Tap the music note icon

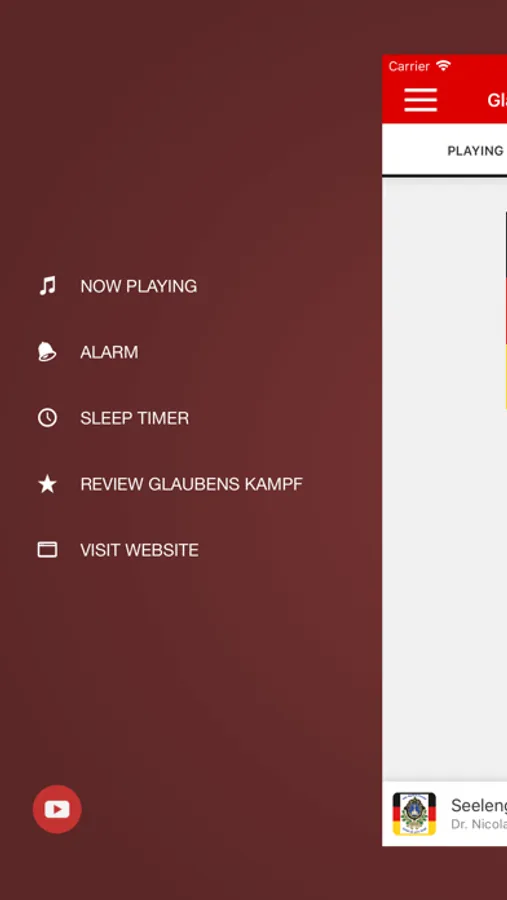(47, 285)
